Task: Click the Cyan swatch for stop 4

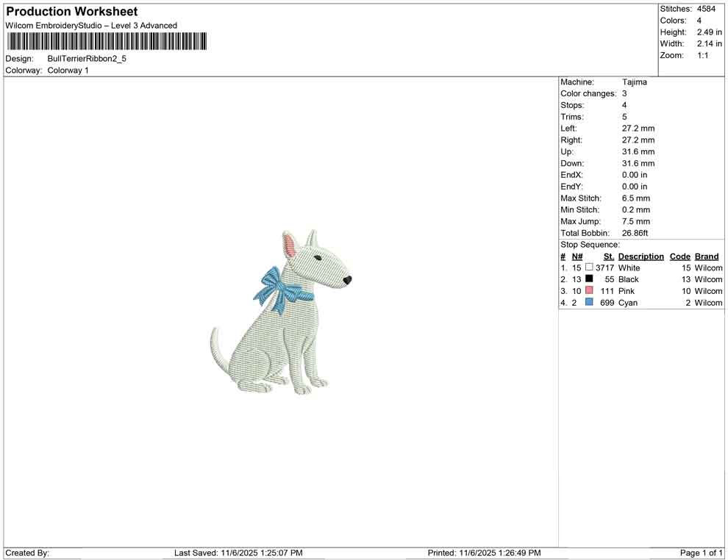Action: [588, 302]
